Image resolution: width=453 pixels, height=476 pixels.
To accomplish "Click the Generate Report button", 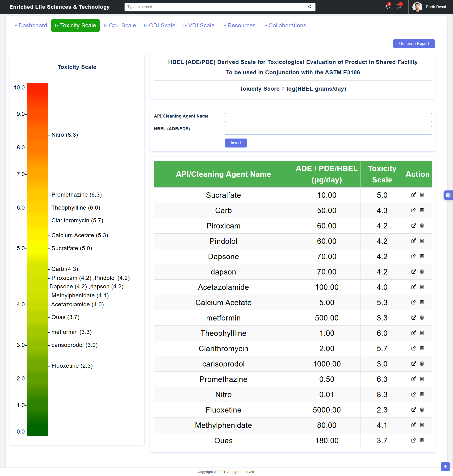I will coord(414,43).
